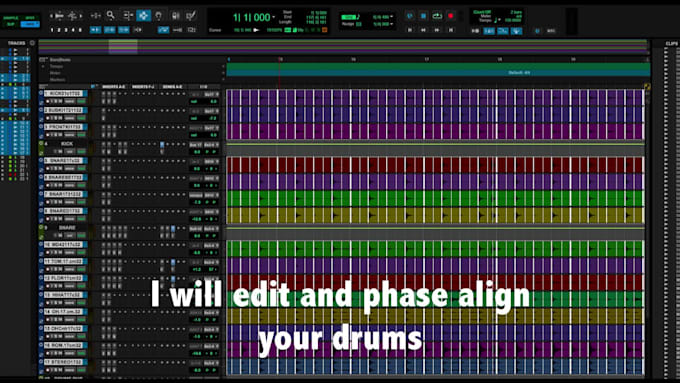
Task: Expand the Tempo ruler
Action: 43,66
